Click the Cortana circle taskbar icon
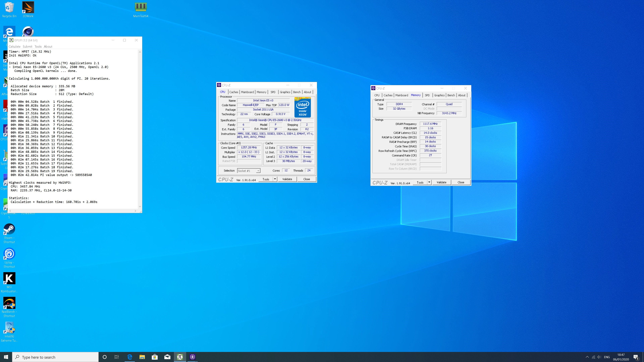Screen dimensions: 644x362 coord(105,357)
